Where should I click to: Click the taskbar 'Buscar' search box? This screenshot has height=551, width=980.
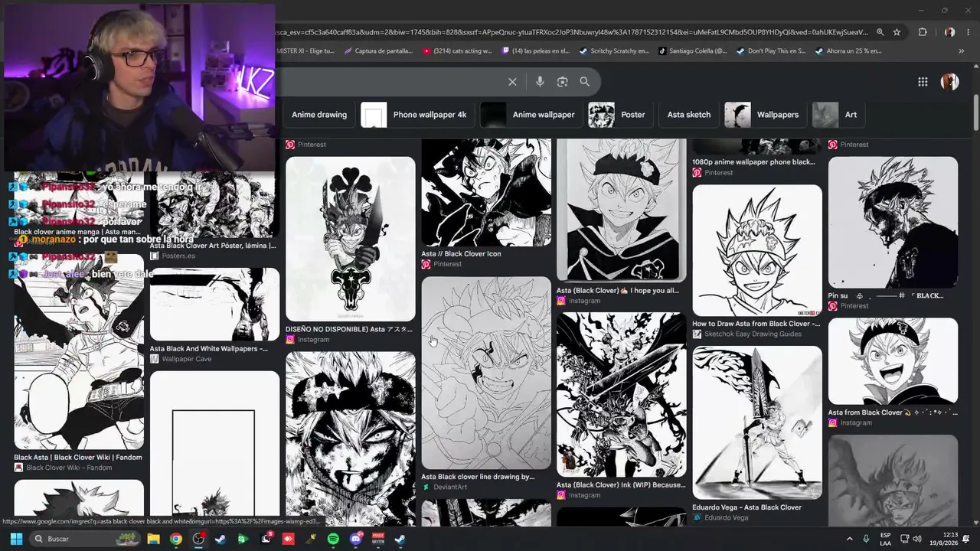tap(86, 539)
